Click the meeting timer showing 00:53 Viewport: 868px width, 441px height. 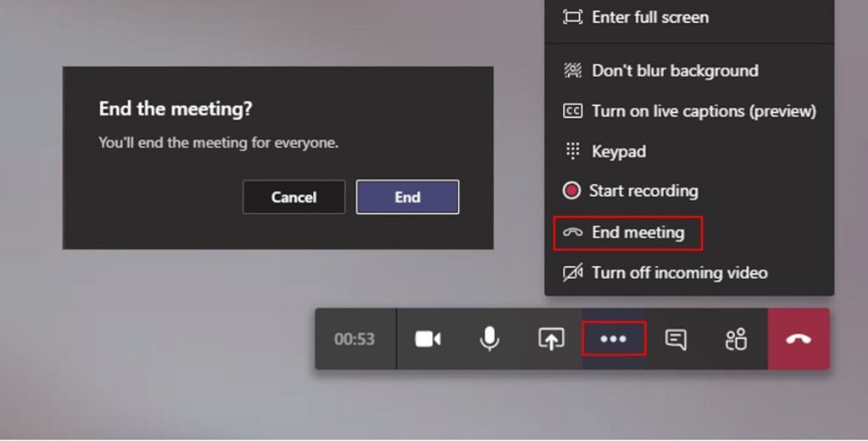pos(355,339)
